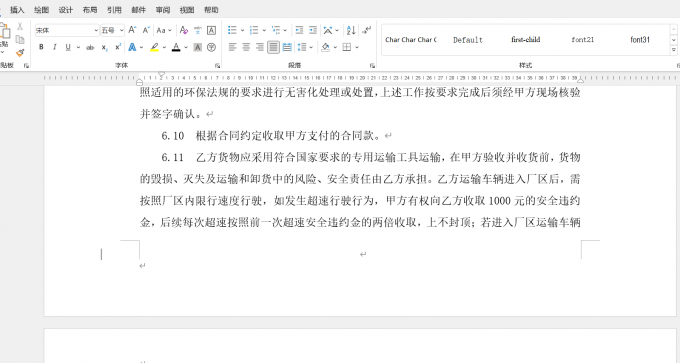The height and width of the screenshot is (363, 680).
Task: Apply multilevel list
Action: coord(276,30)
